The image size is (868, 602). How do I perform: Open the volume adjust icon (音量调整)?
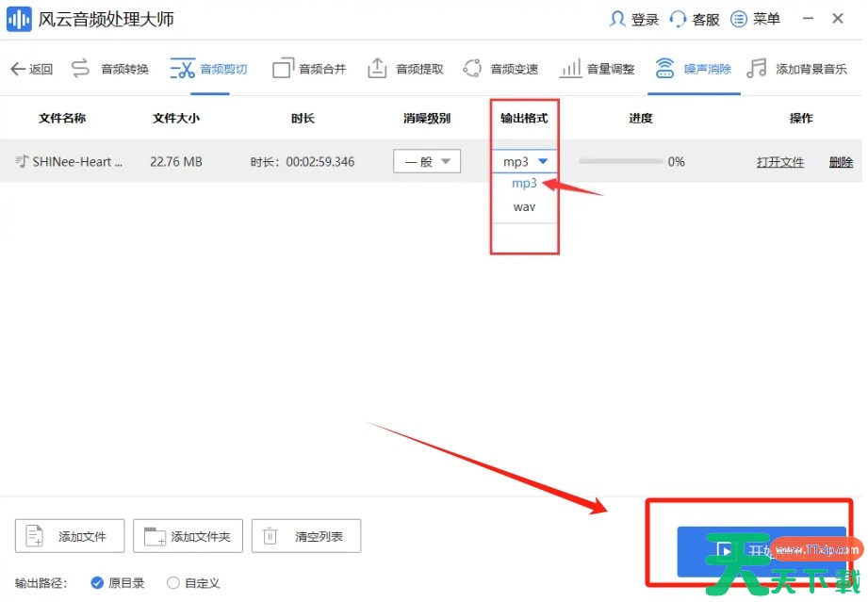570,69
